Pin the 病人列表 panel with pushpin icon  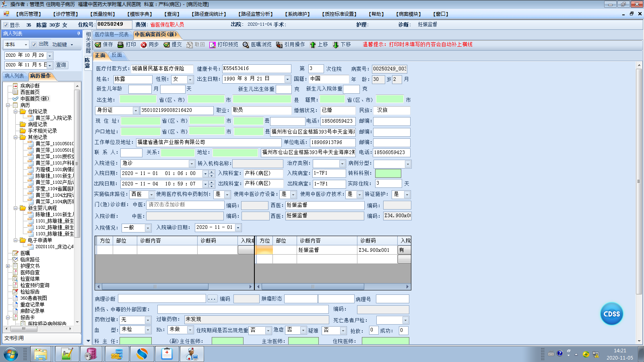click(78, 33)
